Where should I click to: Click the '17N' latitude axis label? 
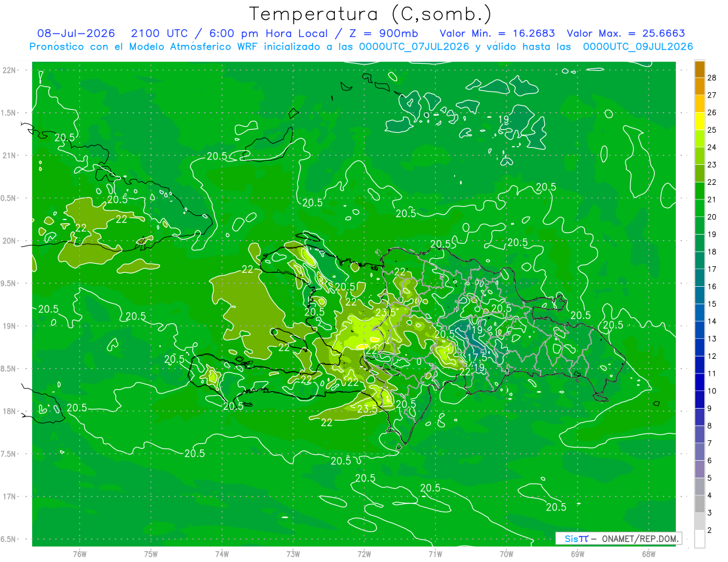(9, 497)
